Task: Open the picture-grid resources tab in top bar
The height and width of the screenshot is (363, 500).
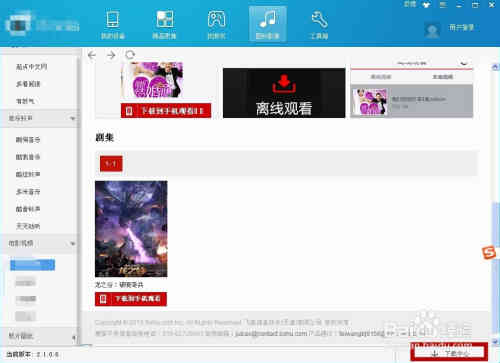Action: pos(165,24)
